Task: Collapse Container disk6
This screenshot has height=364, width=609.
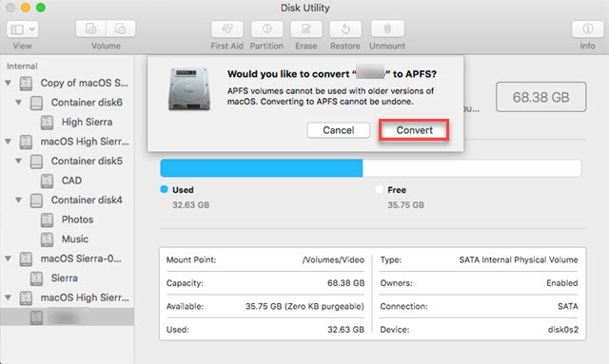Action: pyautogui.click(x=18, y=103)
